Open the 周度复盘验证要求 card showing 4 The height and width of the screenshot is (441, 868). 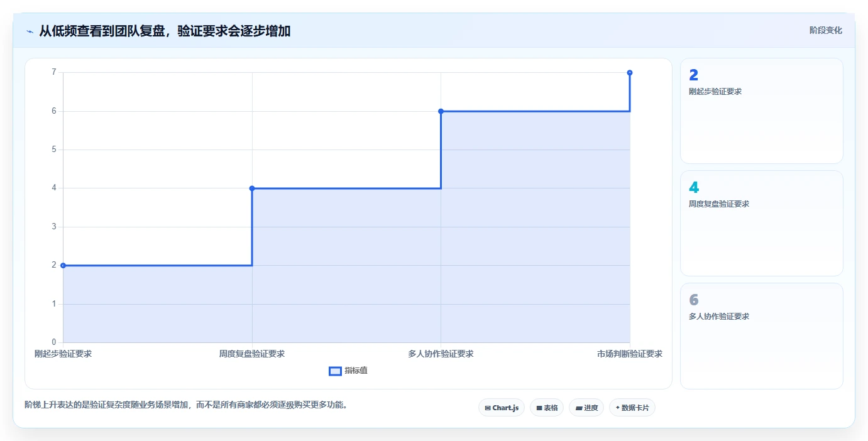pos(762,223)
